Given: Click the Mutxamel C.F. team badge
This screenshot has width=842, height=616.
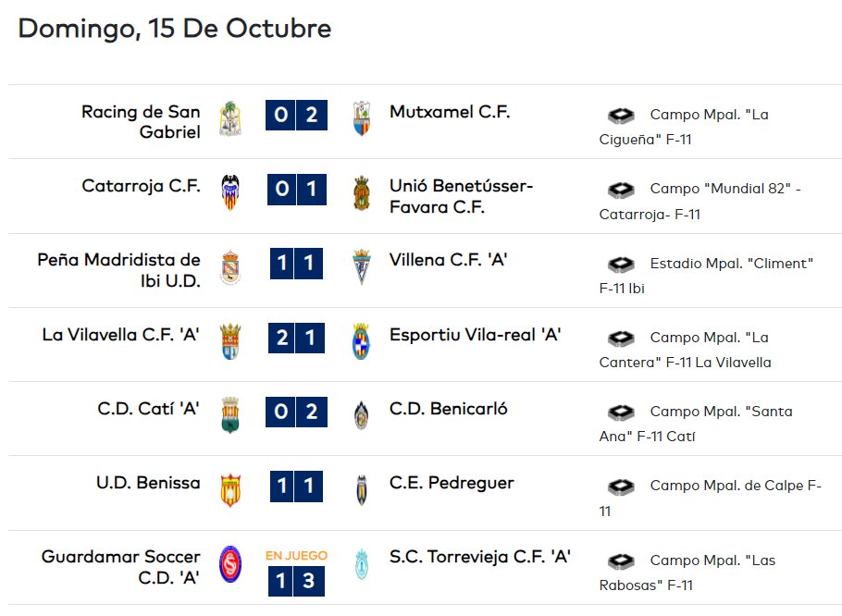Looking at the screenshot, I should click(362, 118).
